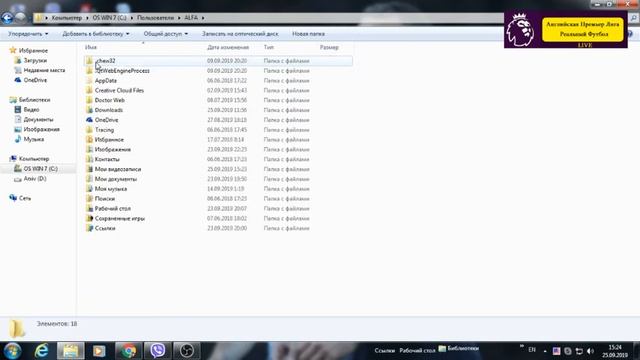The height and width of the screenshot is (360, 640).
Task: Open the Общий доступ dropdown
Action: click(x=166, y=34)
